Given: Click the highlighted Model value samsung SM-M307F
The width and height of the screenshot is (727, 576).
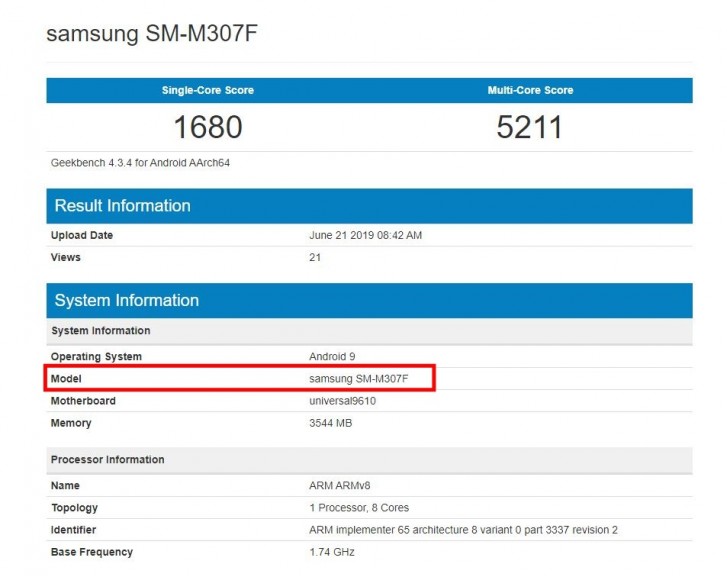Looking at the screenshot, I should tap(359, 379).
